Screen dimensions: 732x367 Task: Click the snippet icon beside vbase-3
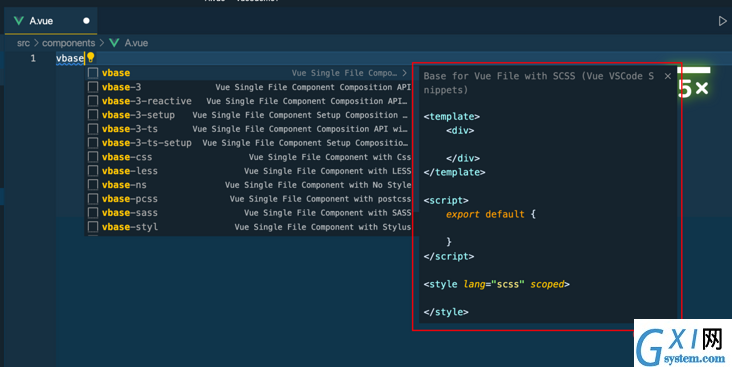tap(93, 87)
